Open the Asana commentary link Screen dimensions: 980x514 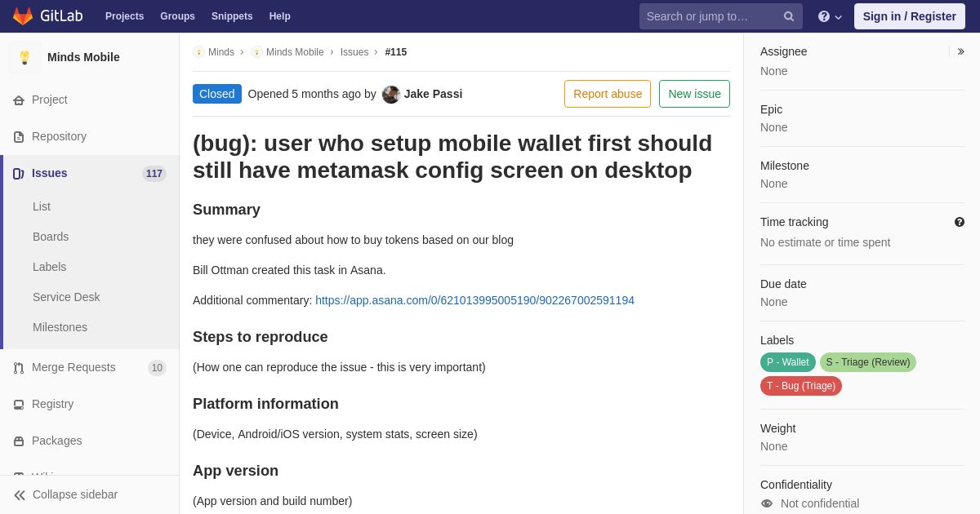tap(474, 300)
